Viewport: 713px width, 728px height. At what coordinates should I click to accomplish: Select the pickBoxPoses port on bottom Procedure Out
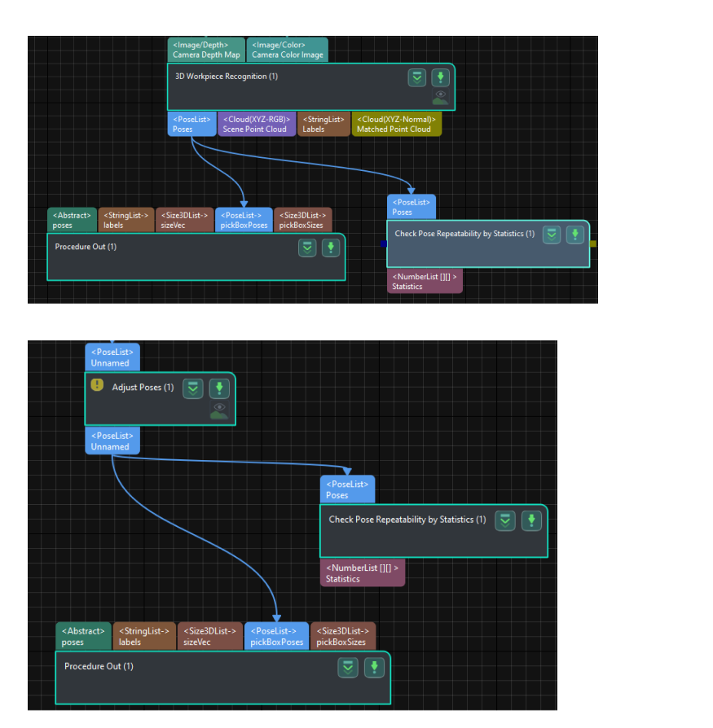(x=276, y=636)
